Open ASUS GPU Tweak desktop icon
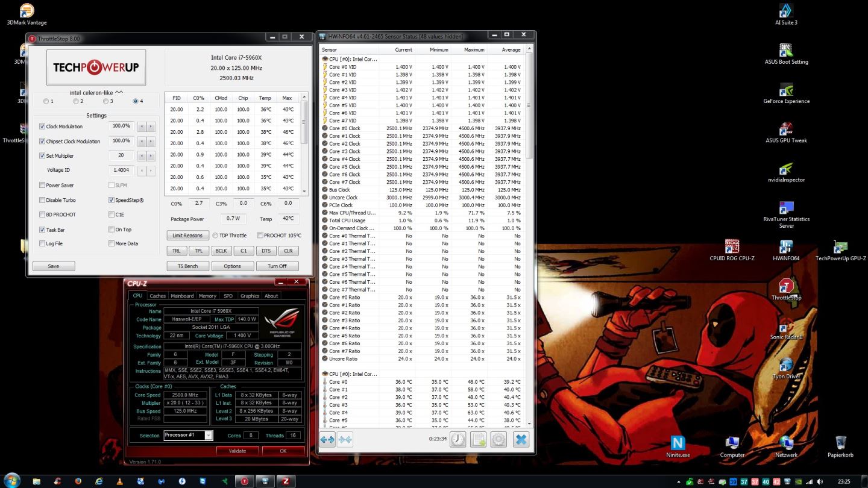The width and height of the screenshot is (868, 488). (x=786, y=133)
